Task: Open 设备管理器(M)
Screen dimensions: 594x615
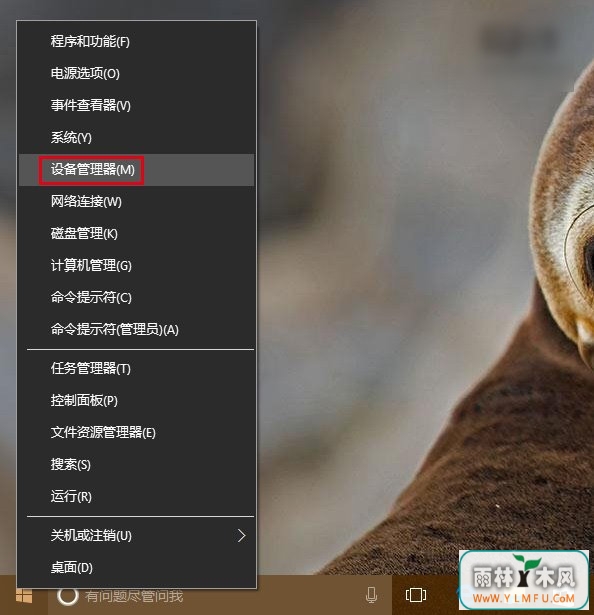Action: coord(137,170)
